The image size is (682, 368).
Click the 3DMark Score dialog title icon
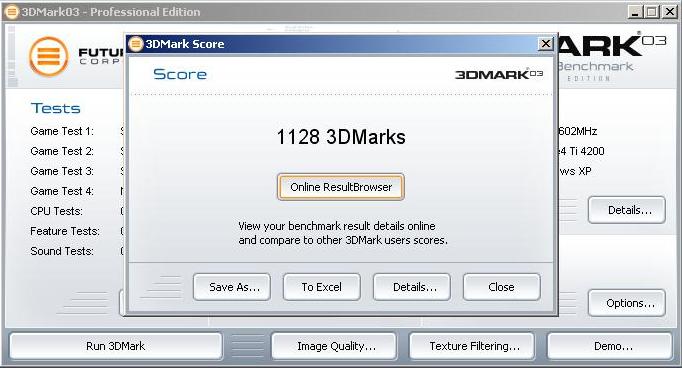136,43
